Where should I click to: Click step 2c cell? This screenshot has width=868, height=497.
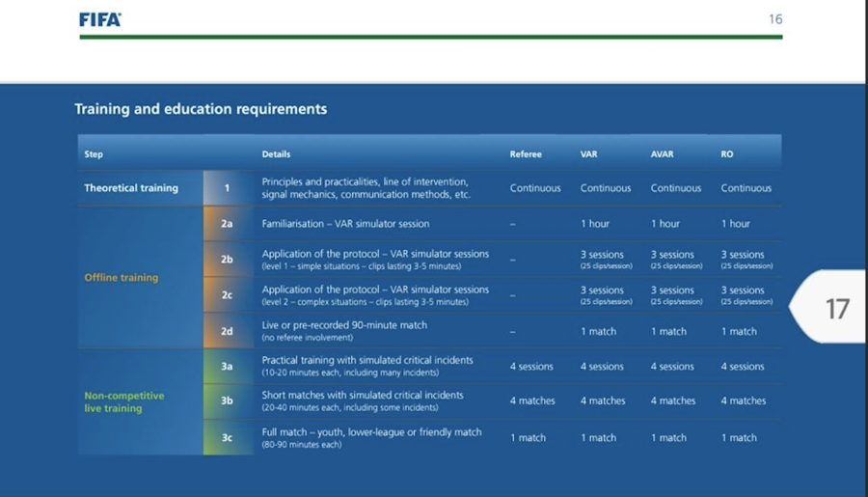227,294
